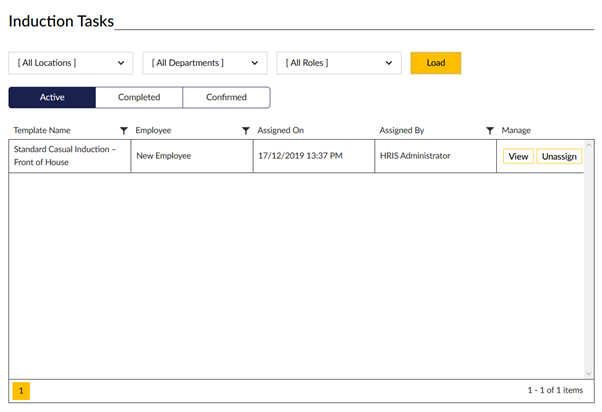Filter the Template Name column

124,131
